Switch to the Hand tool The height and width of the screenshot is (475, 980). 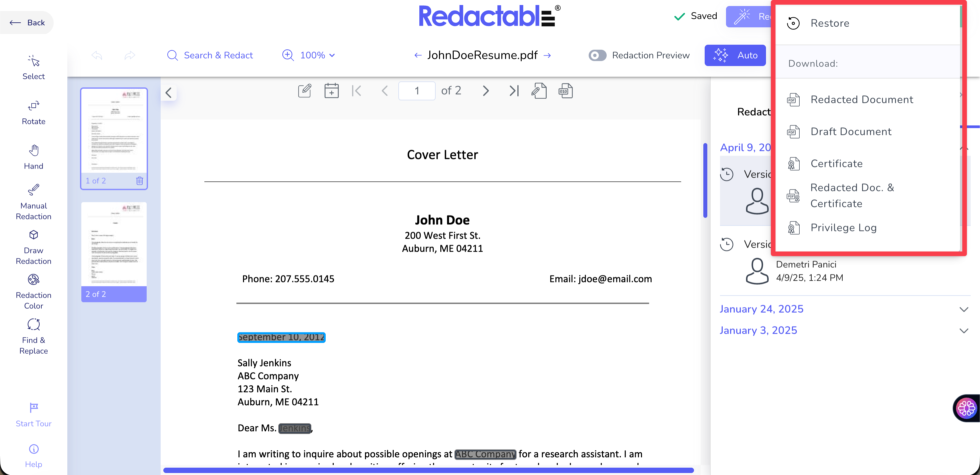[x=33, y=157]
